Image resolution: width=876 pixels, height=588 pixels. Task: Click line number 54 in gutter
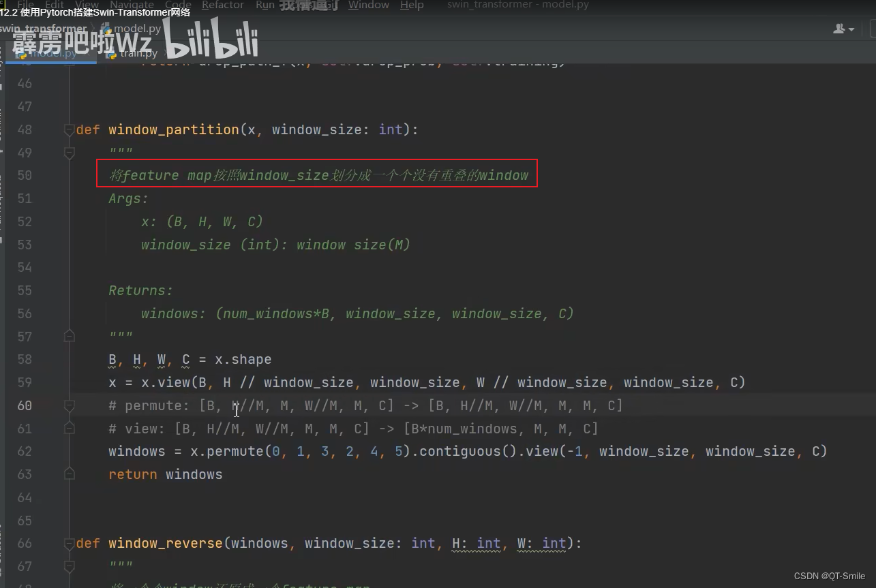coord(24,267)
